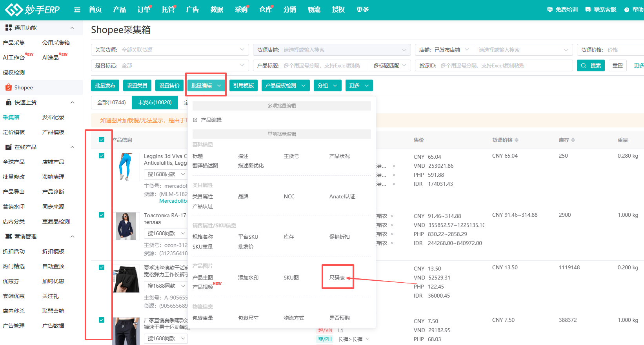Open the 广告 top menu
The width and height of the screenshot is (644, 345).
(193, 9)
